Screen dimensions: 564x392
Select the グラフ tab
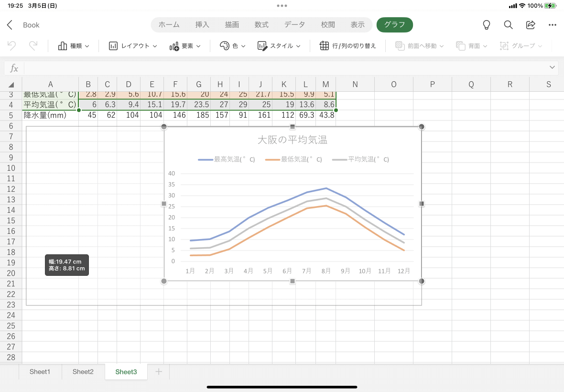pyautogui.click(x=395, y=24)
